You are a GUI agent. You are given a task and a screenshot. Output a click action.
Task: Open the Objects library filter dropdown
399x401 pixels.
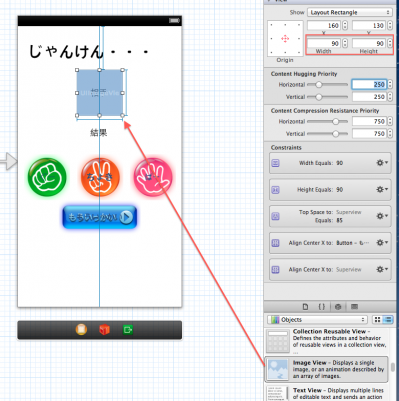pos(317,320)
